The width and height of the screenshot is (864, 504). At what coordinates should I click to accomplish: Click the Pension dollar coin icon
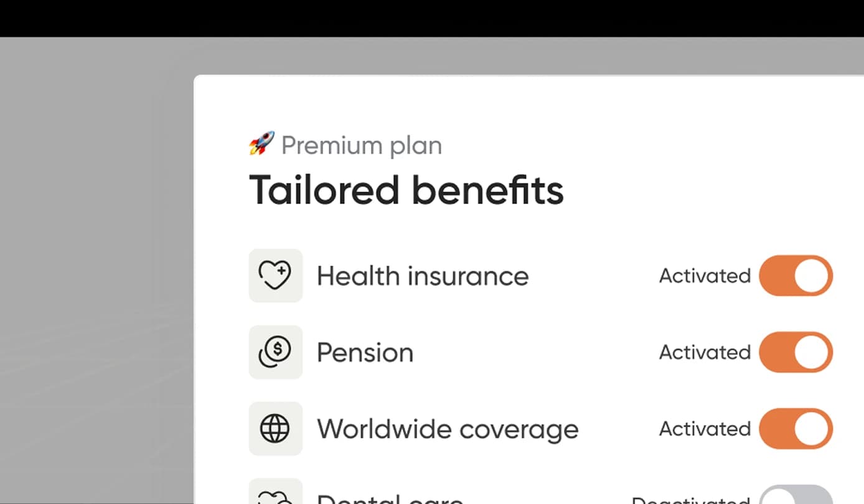tap(275, 352)
